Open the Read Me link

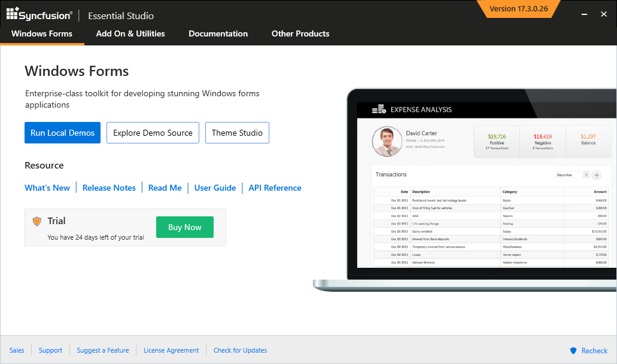(165, 188)
